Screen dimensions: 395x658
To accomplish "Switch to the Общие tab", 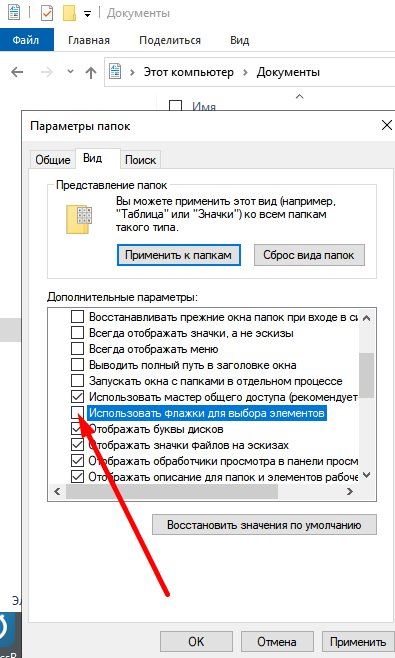I will (52, 160).
